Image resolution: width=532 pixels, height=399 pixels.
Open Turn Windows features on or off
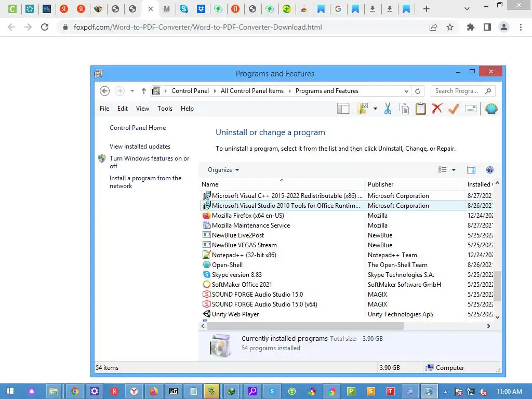coord(149,162)
